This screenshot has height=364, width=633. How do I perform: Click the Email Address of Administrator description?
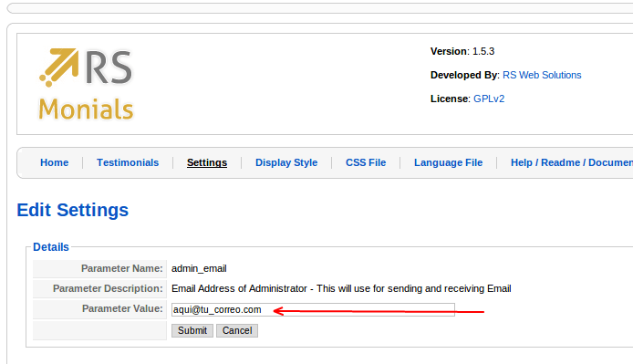(x=341, y=288)
